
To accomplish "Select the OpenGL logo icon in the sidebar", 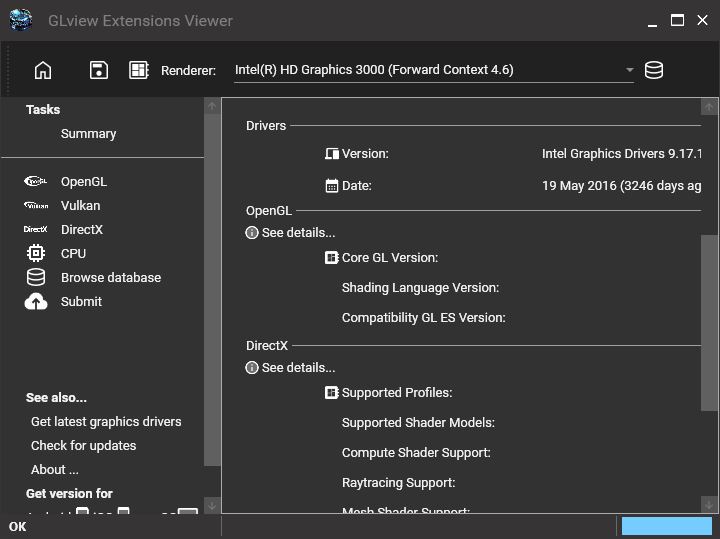I will pyautogui.click(x=35, y=181).
